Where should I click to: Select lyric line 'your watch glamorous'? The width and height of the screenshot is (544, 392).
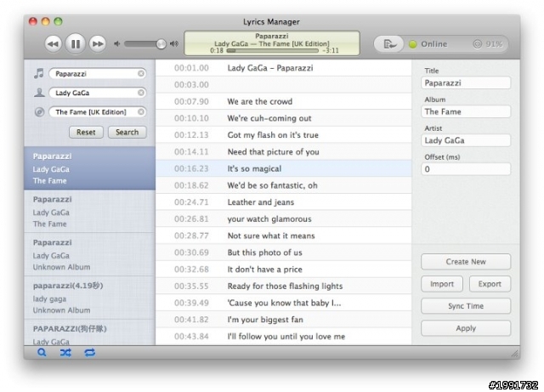pos(283,219)
